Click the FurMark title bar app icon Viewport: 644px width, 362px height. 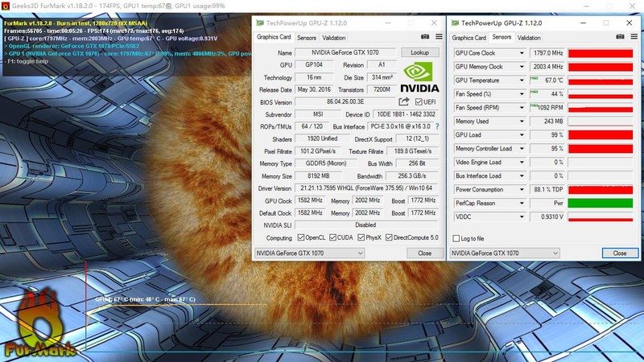click(x=6, y=6)
